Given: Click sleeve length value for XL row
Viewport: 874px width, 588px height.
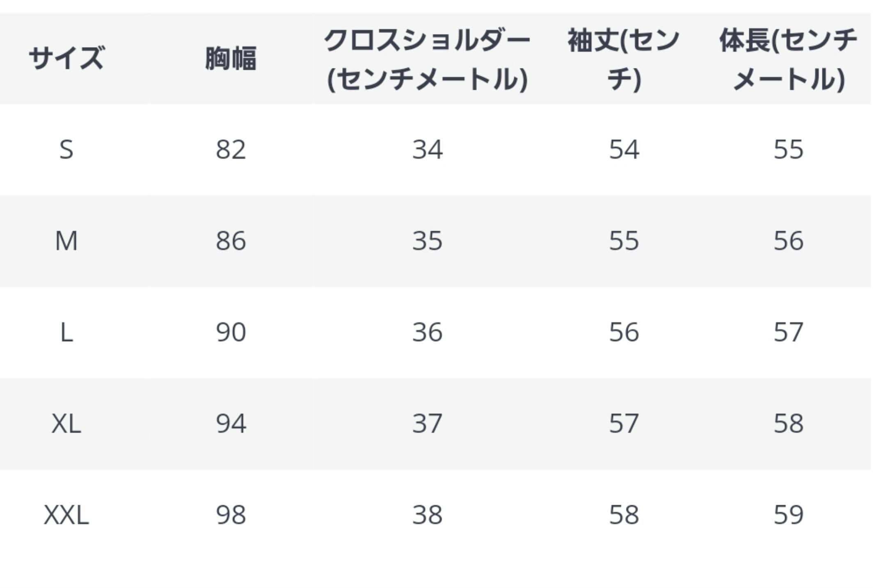Looking at the screenshot, I should [624, 424].
